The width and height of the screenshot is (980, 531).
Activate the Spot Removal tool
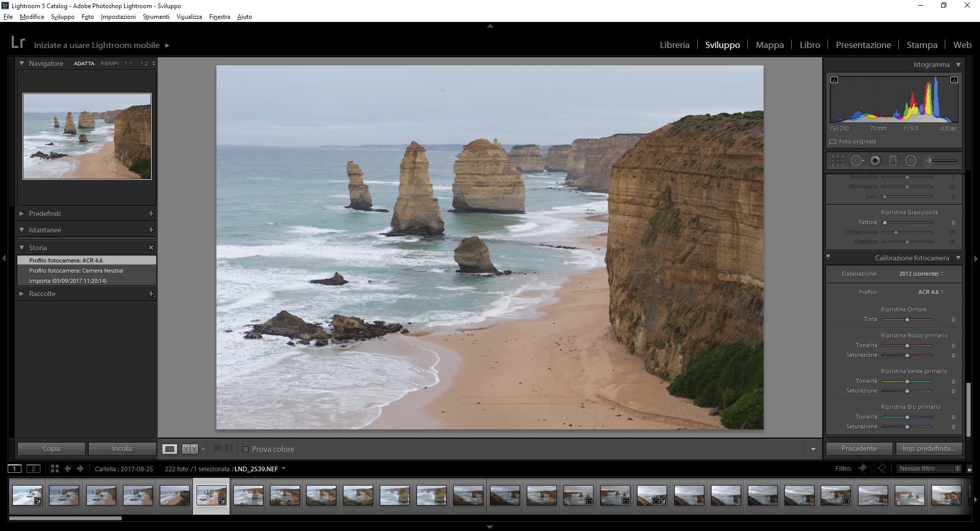[856, 161]
